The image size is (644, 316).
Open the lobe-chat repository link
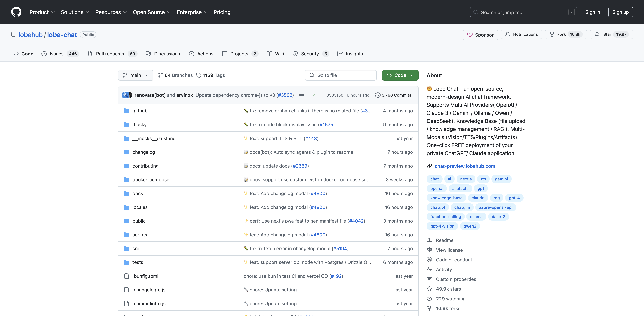coord(62,35)
